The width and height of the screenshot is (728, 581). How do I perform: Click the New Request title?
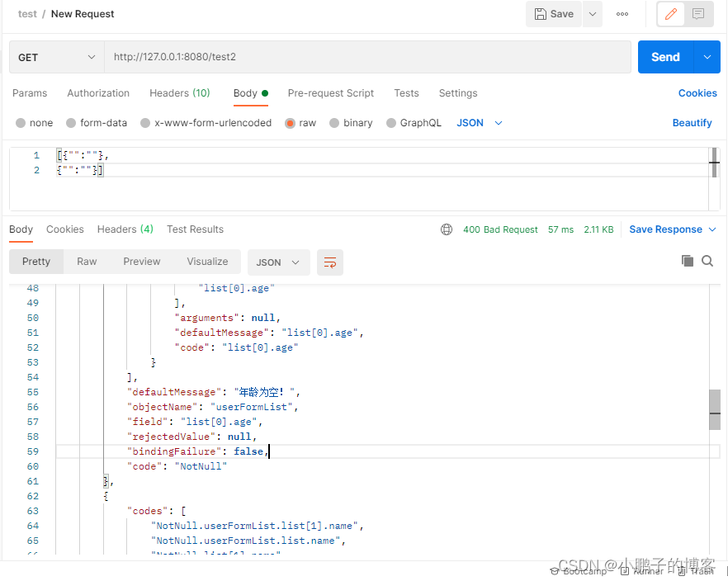[83, 14]
